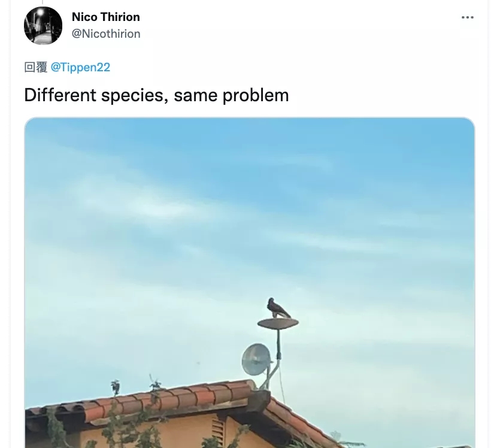Open the three-dot more options menu
Screen dimensions: 491x448
pos(467,17)
